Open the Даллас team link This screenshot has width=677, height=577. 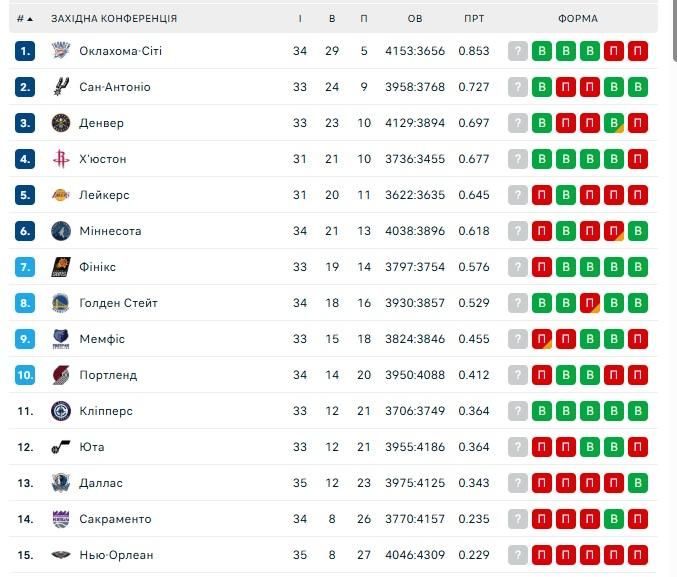tap(101, 483)
